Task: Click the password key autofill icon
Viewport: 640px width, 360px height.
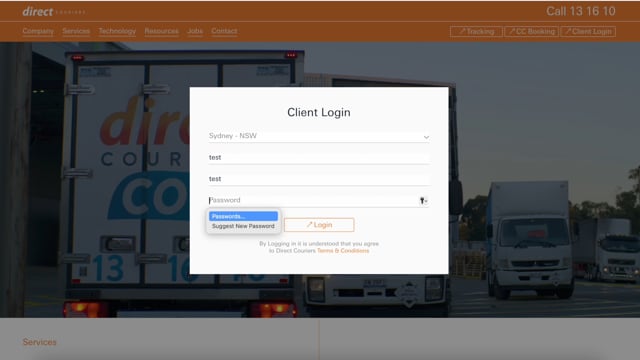Action: [423, 200]
